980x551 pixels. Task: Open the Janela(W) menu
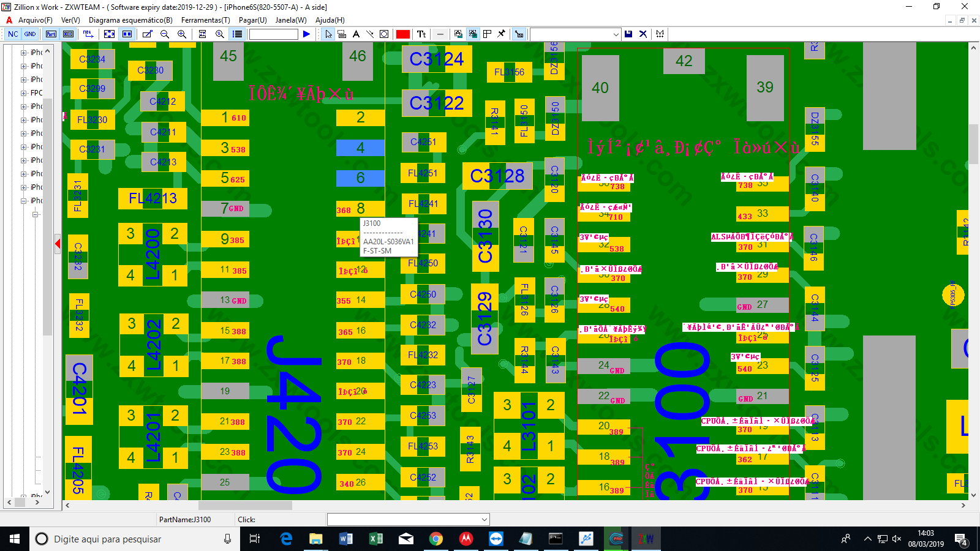tap(291, 20)
